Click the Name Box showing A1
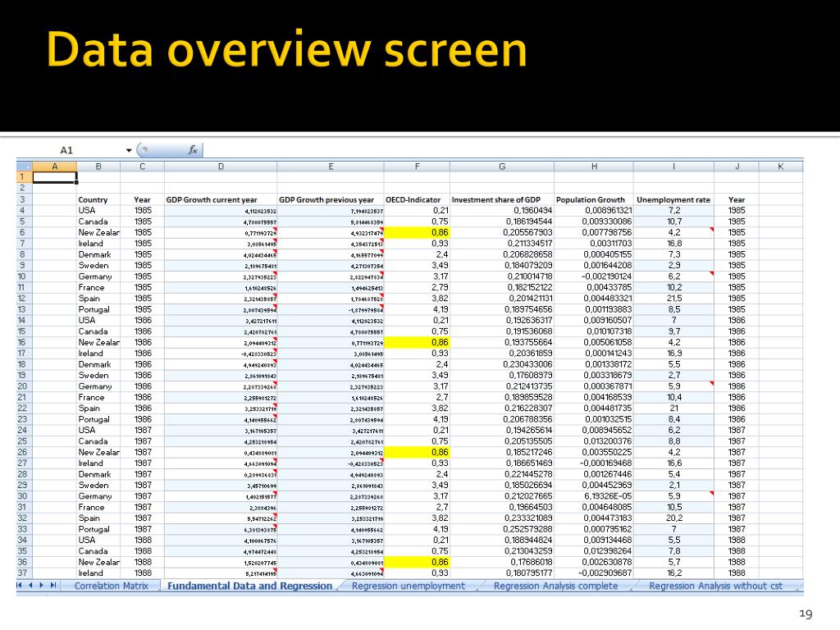Viewport: 840px width, 630px height. pos(66,151)
